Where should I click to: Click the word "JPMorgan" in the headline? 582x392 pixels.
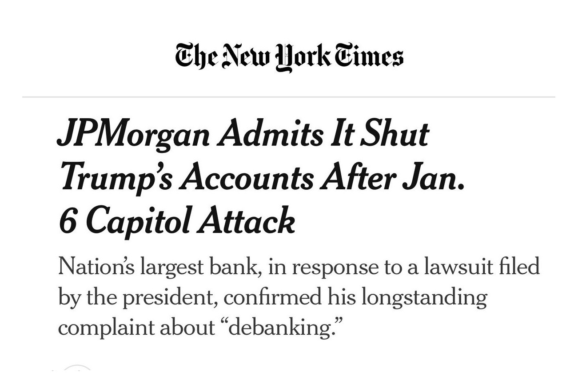point(133,135)
